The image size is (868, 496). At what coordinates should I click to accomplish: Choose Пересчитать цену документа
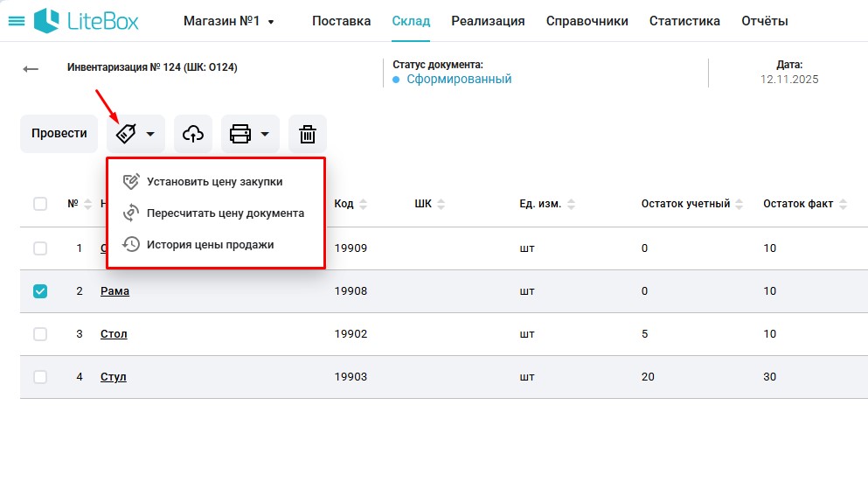click(x=226, y=213)
